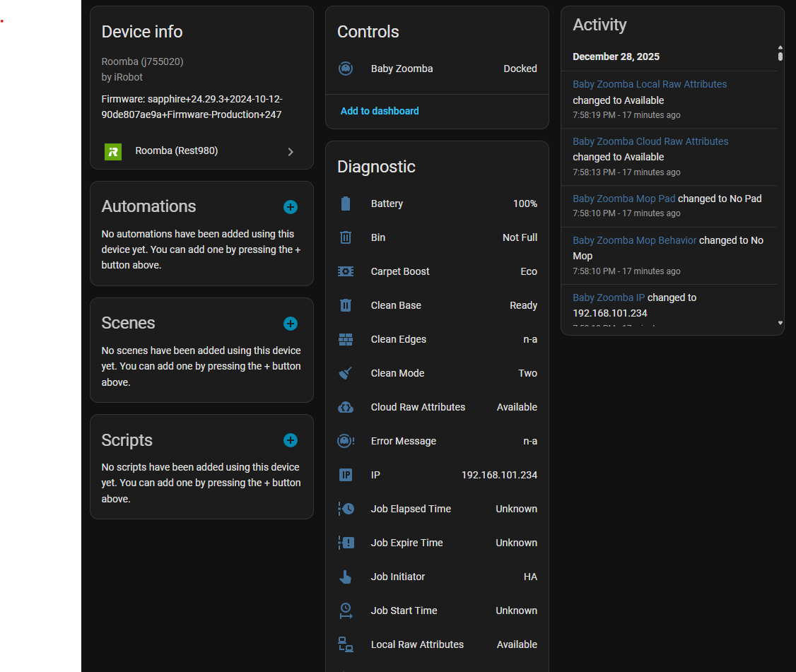
Task: Click the green Roomba Rest980 logo
Action: click(112, 151)
